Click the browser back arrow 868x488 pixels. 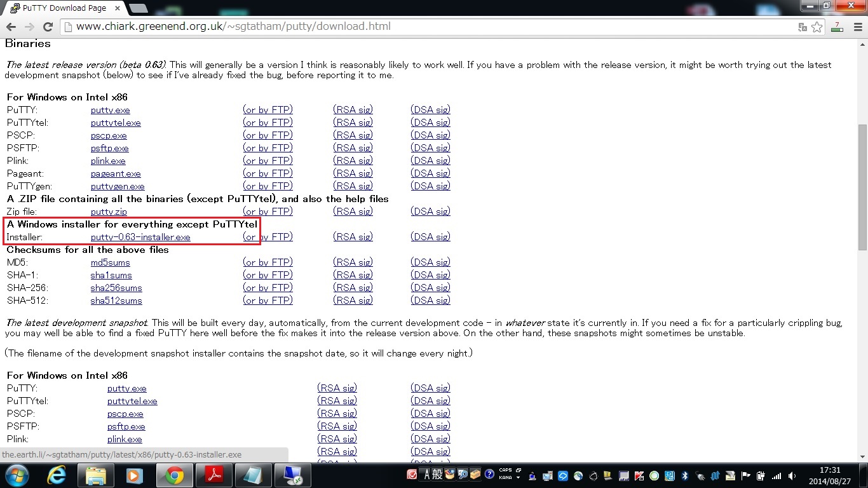coord(11,27)
